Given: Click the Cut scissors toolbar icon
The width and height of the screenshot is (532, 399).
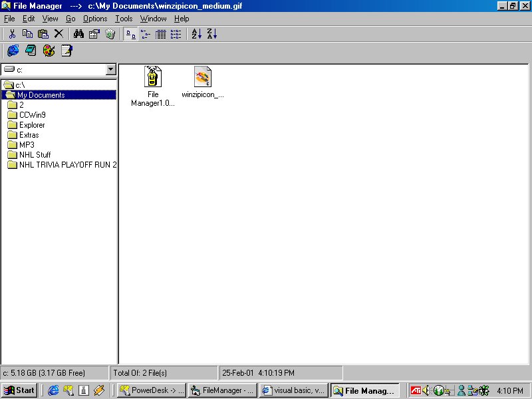Looking at the screenshot, I should [x=12, y=34].
